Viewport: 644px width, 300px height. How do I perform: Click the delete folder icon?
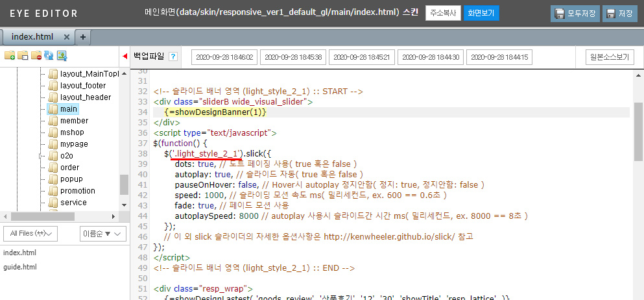click(x=36, y=55)
